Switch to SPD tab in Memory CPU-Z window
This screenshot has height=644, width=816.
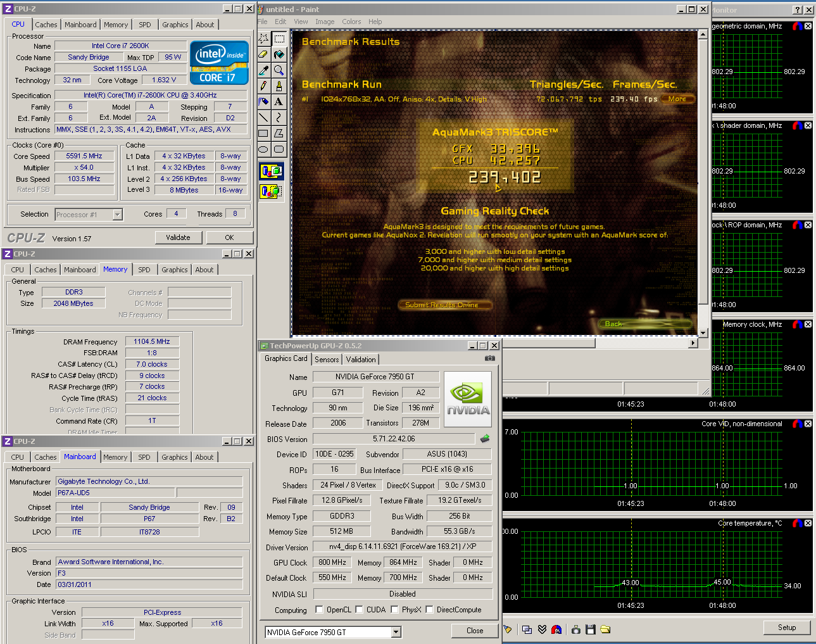pos(144,270)
